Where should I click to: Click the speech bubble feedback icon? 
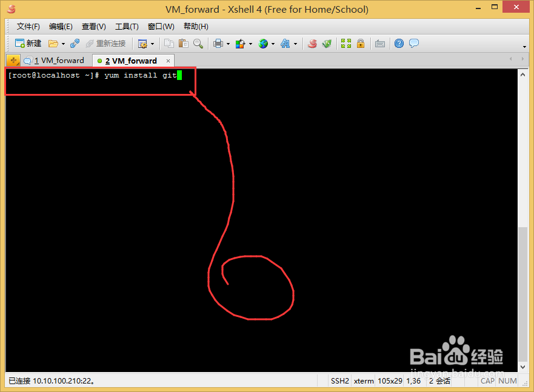click(x=414, y=43)
